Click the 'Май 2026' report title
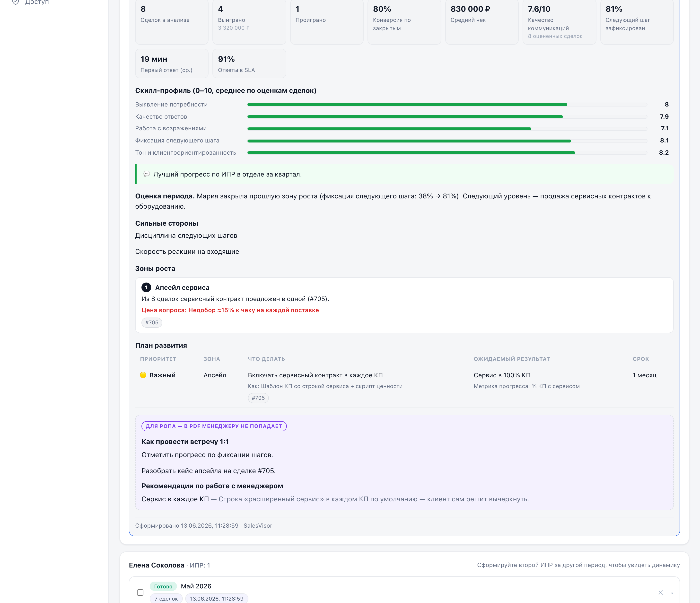This screenshot has height=603, width=700. (x=196, y=586)
